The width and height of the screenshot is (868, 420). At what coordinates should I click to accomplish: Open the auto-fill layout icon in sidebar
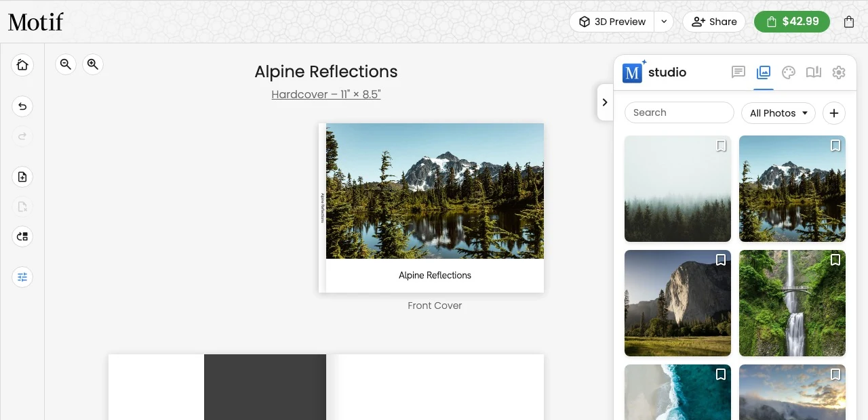point(22,236)
